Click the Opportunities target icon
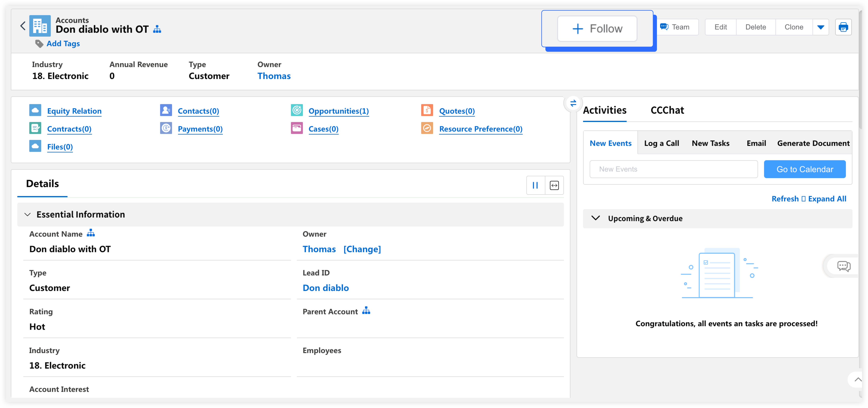Screen dimensions: 868x408 [x=297, y=110]
